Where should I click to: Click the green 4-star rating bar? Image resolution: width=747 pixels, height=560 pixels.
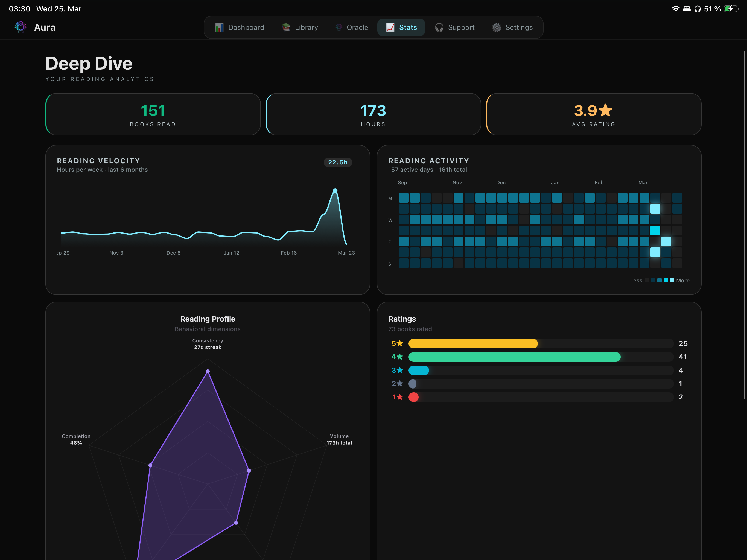(514, 357)
